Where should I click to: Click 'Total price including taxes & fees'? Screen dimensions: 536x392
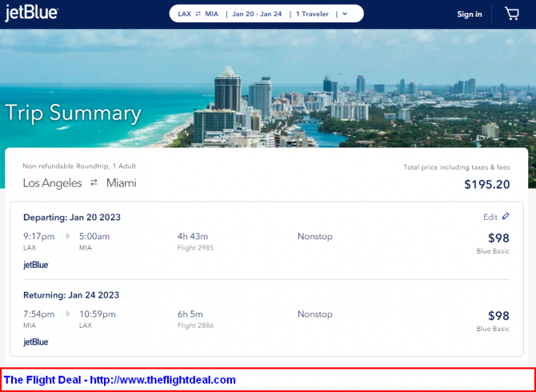(456, 167)
